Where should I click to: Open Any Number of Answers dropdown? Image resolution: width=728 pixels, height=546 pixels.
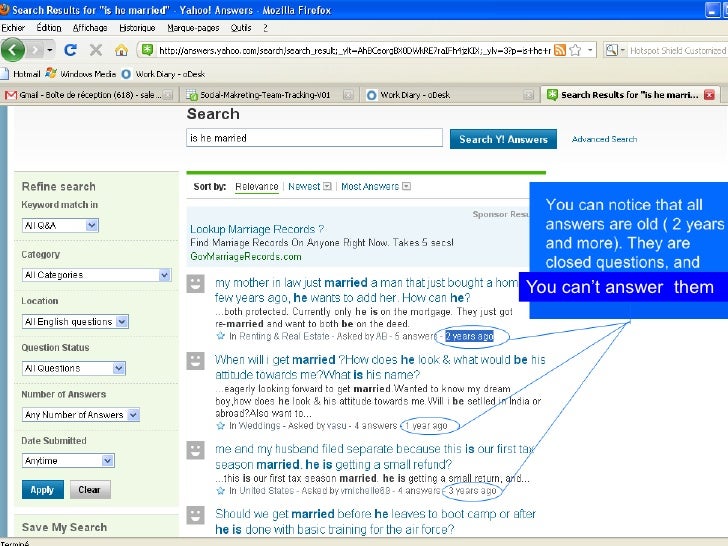80,414
